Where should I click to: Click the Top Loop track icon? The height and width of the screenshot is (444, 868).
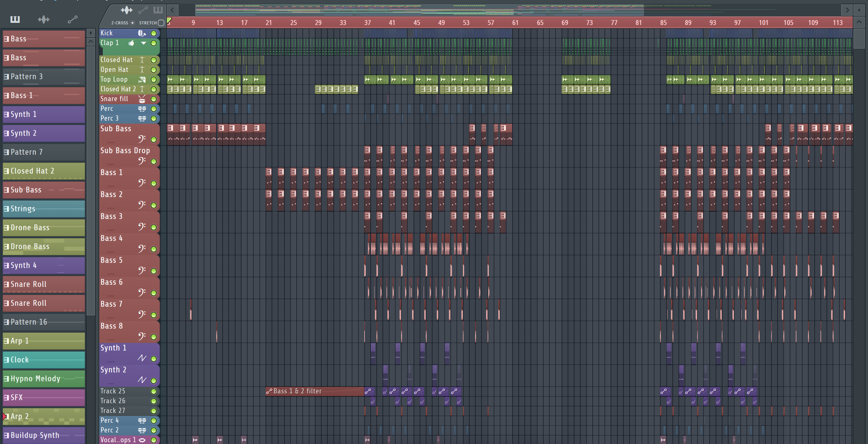(x=142, y=79)
